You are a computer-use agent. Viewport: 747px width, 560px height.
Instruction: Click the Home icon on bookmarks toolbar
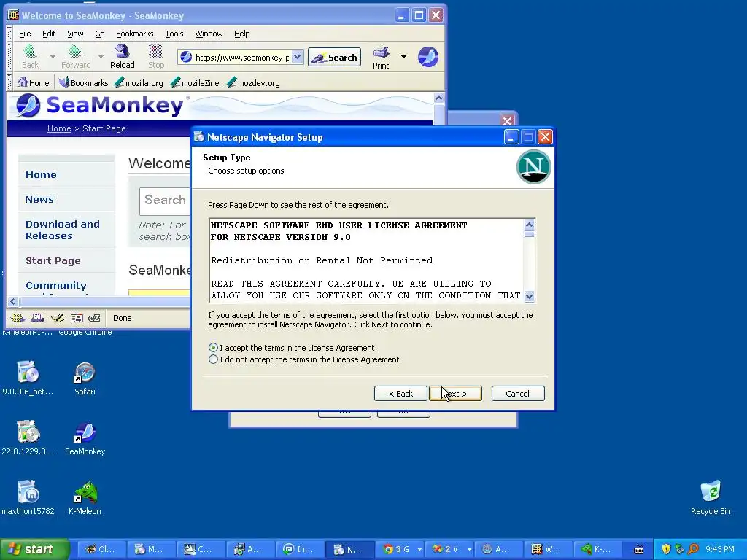[x=33, y=83]
